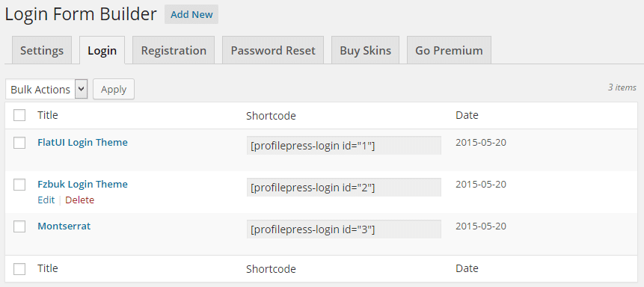Open the Buy Skins tab
This screenshot has width=644, height=287.
365,51
